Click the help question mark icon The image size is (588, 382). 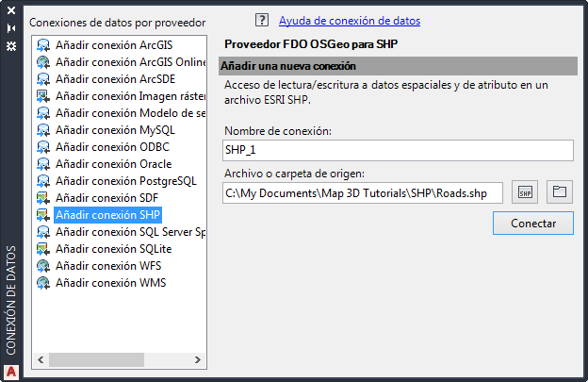263,20
